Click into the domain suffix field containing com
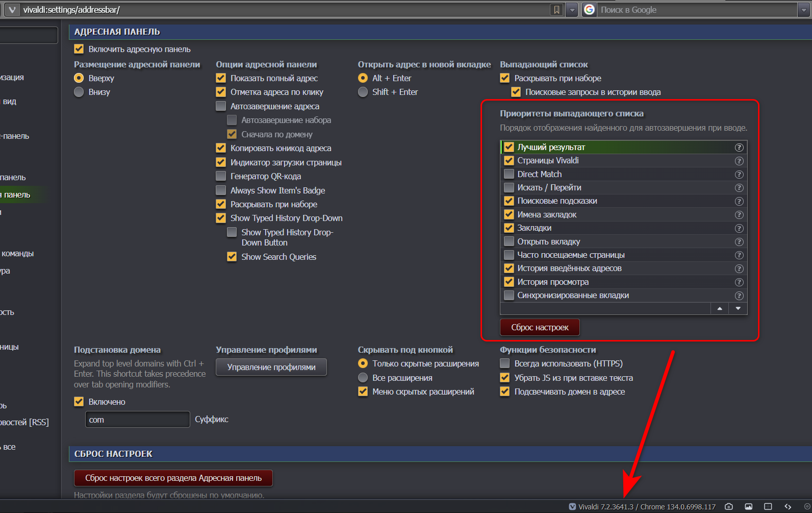Image resolution: width=812 pixels, height=513 pixels. (137, 420)
